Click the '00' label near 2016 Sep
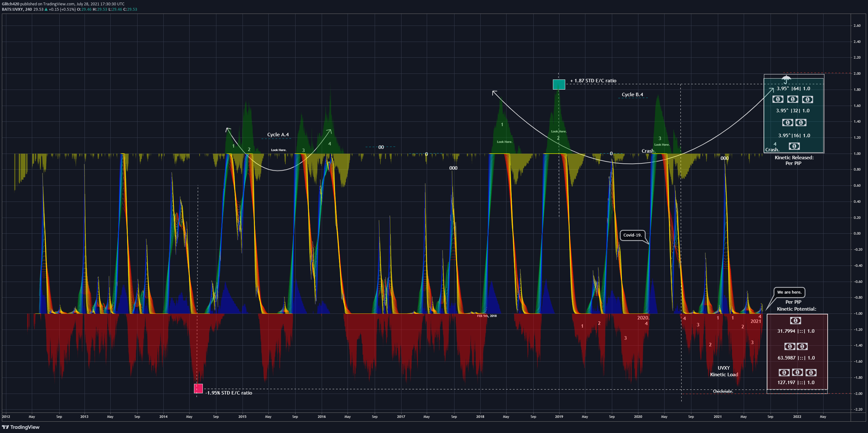Viewport: 868px width, 433px height. [381, 147]
